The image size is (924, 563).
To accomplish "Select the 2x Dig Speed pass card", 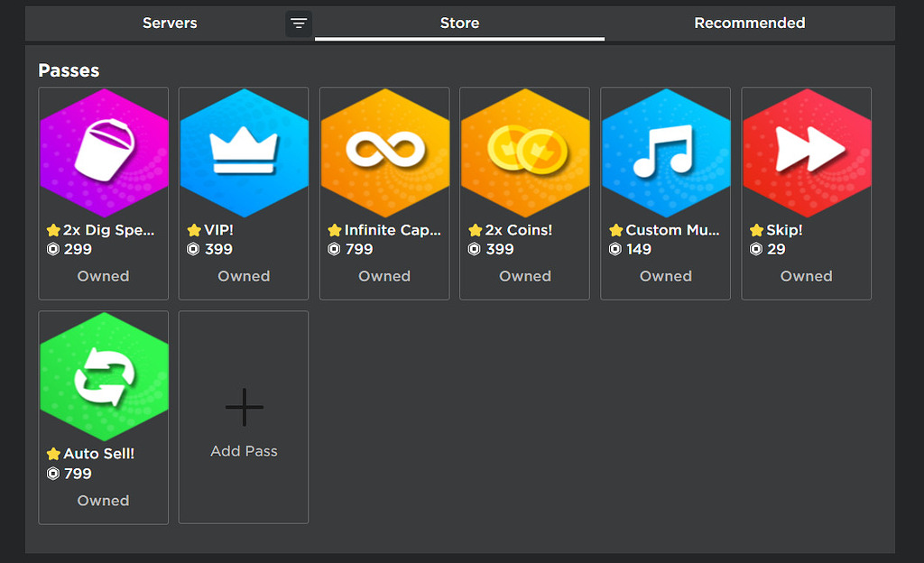I will [x=103, y=193].
